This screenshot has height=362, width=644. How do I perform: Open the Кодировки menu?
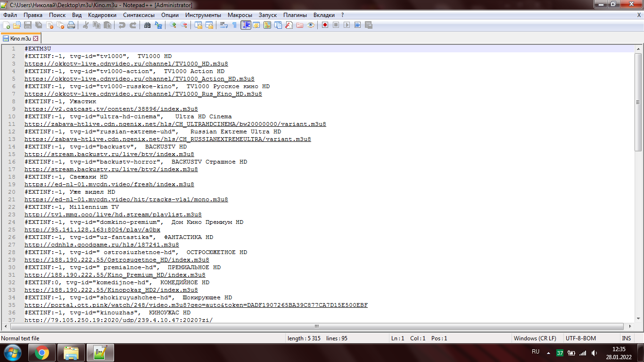click(102, 15)
